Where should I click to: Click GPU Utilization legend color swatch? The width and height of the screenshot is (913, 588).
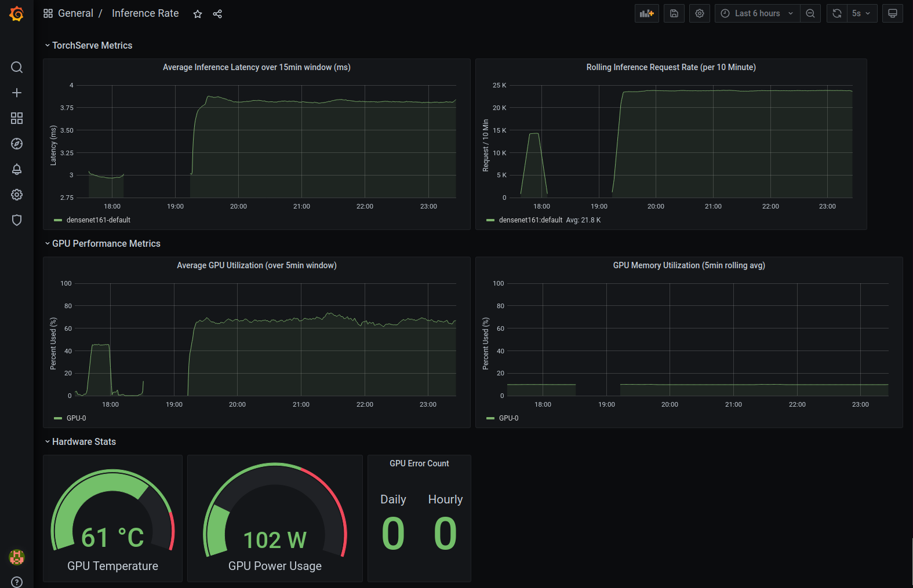tap(58, 418)
